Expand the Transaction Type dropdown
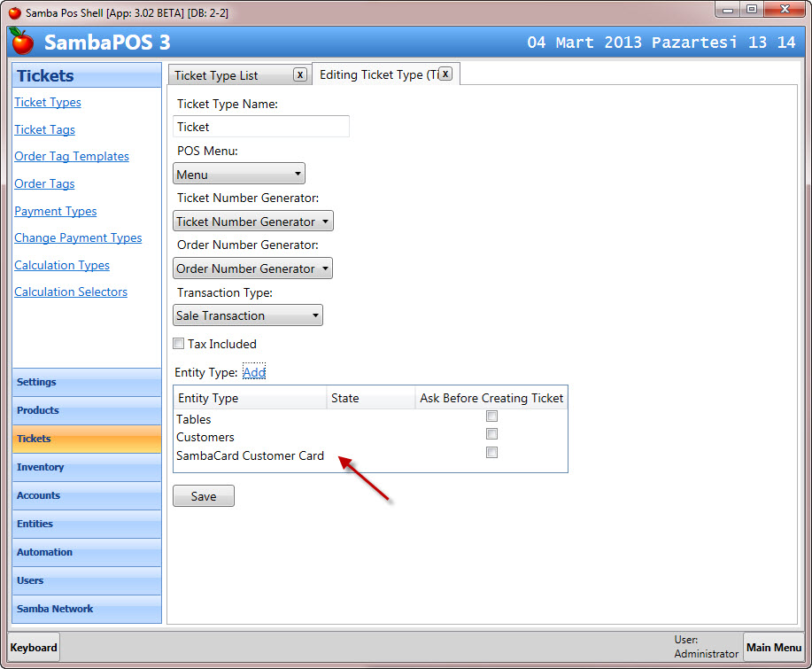812x669 pixels. [248, 315]
